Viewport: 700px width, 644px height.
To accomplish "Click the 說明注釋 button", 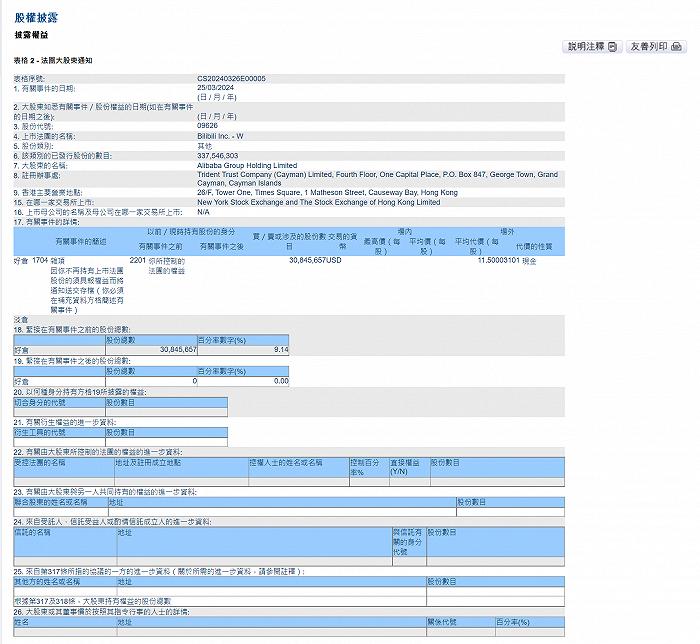I will (592, 46).
